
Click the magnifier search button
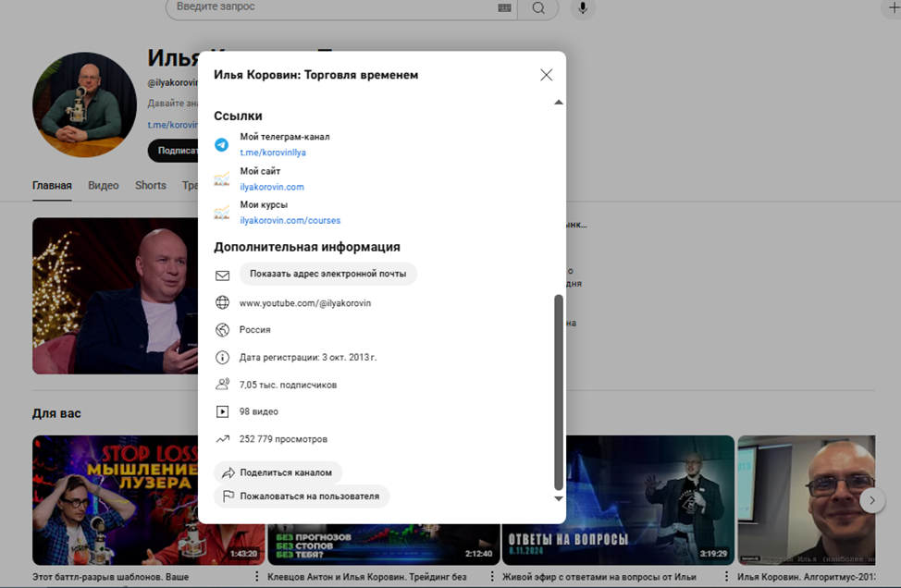(538, 8)
